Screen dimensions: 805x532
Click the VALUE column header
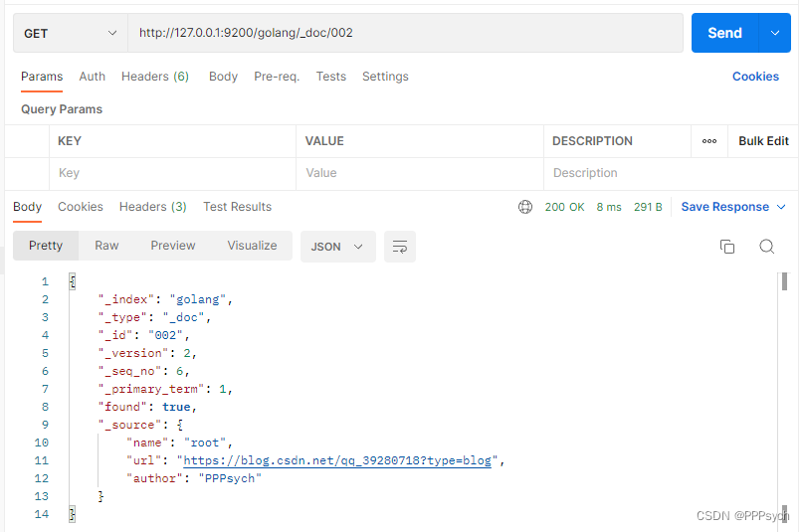324,141
